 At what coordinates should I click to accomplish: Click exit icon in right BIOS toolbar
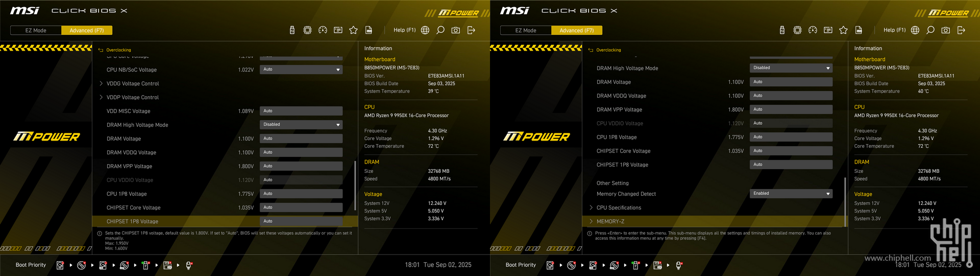click(x=961, y=30)
